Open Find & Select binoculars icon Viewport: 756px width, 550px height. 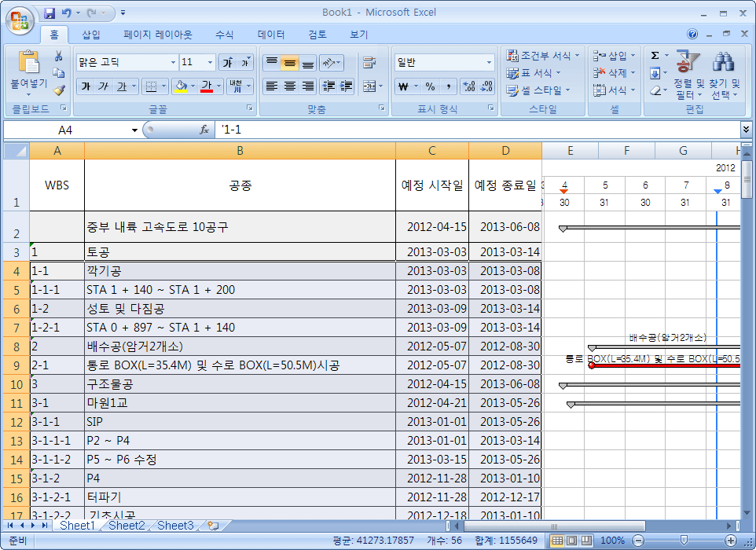click(723, 61)
